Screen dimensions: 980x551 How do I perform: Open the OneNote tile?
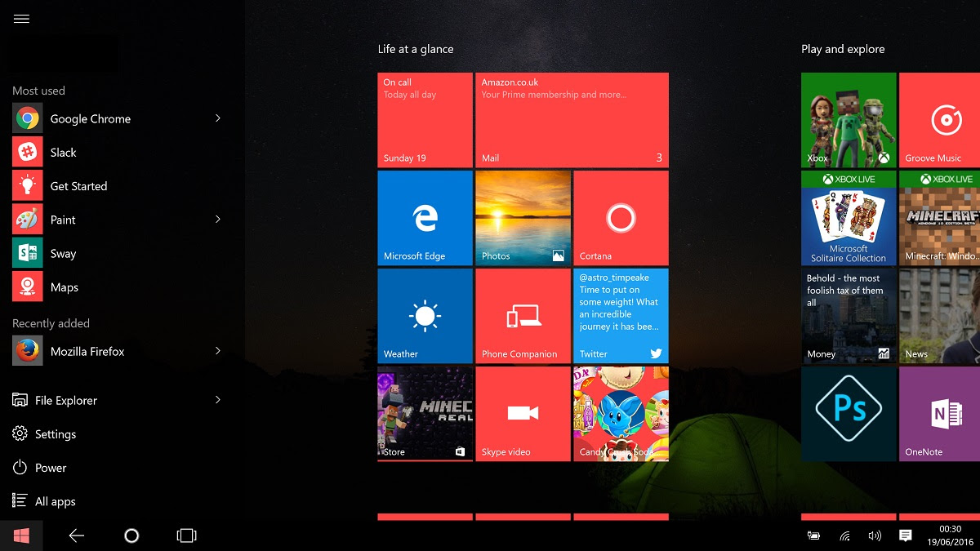pyautogui.click(x=939, y=414)
